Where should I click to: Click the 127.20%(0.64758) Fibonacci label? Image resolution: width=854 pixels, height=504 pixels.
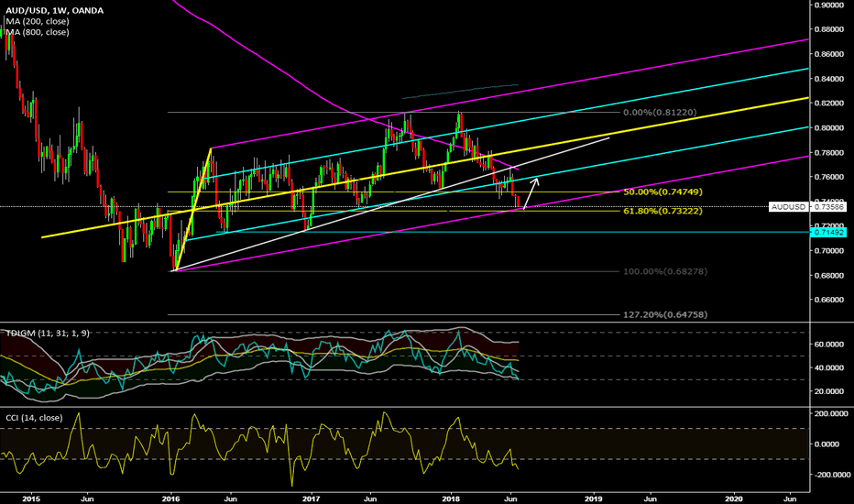tap(665, 314)
